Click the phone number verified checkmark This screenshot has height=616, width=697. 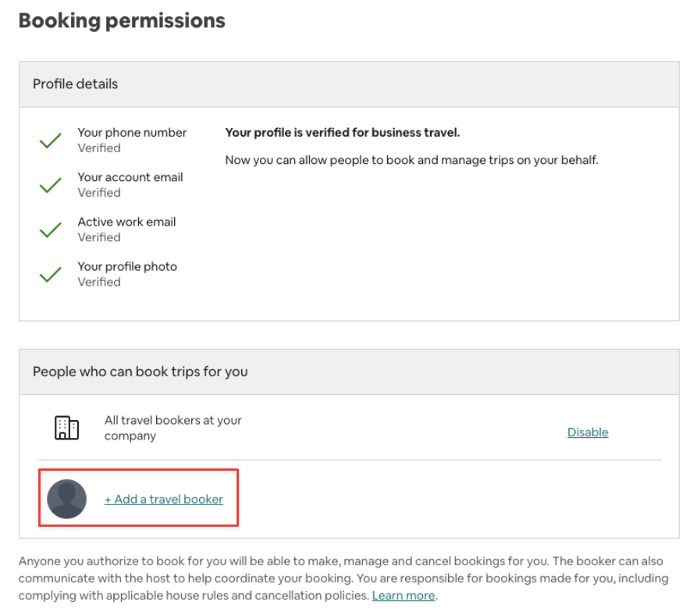(x=51, y=141)
